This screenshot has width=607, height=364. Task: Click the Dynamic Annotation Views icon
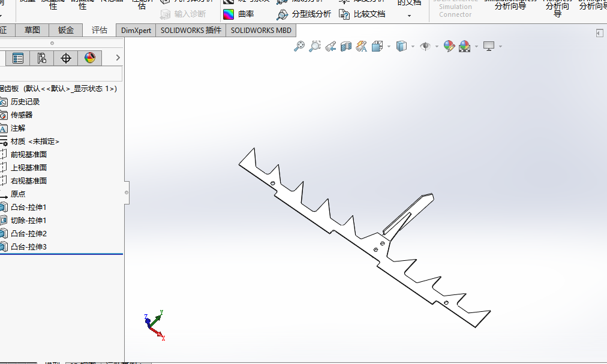361,46
